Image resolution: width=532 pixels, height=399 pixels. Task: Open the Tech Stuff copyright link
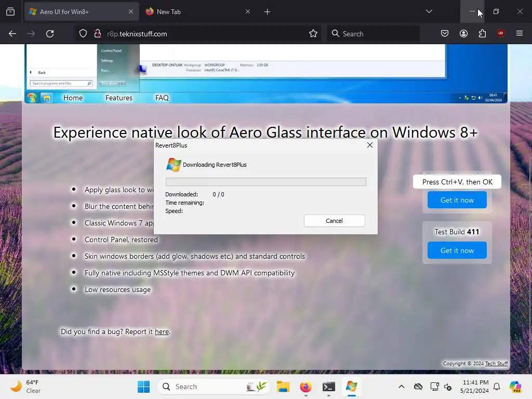496,363
